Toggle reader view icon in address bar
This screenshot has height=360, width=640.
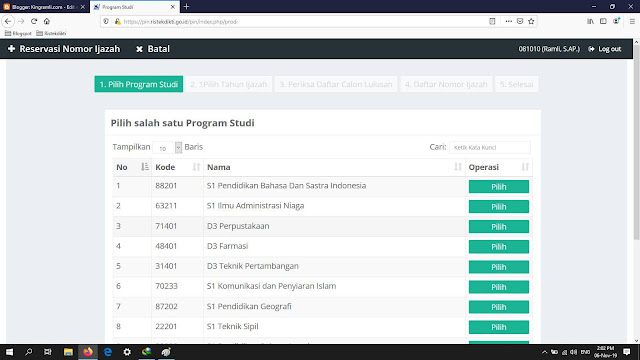pos(492,21)
